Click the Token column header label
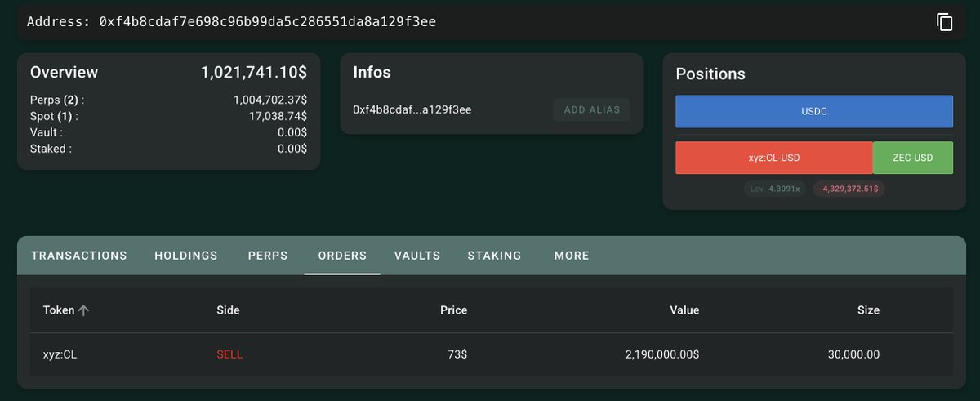Viewport: 980px width, 401px height. 59,310
